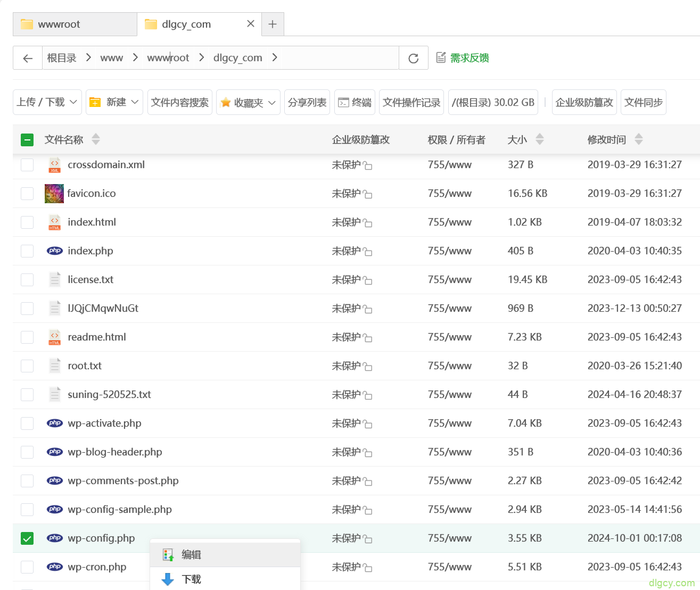Open 企业级防篡改 in the toolbar
Image resolution: width=700 pixels, height=590 pixels.
[x=584, y=102]
